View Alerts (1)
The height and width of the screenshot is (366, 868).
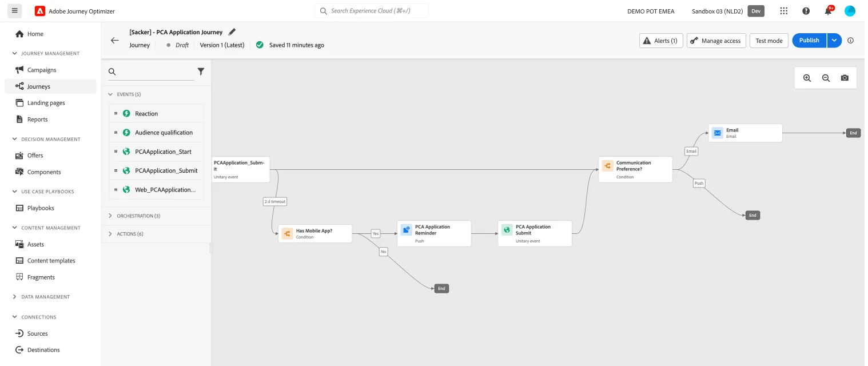661,41
